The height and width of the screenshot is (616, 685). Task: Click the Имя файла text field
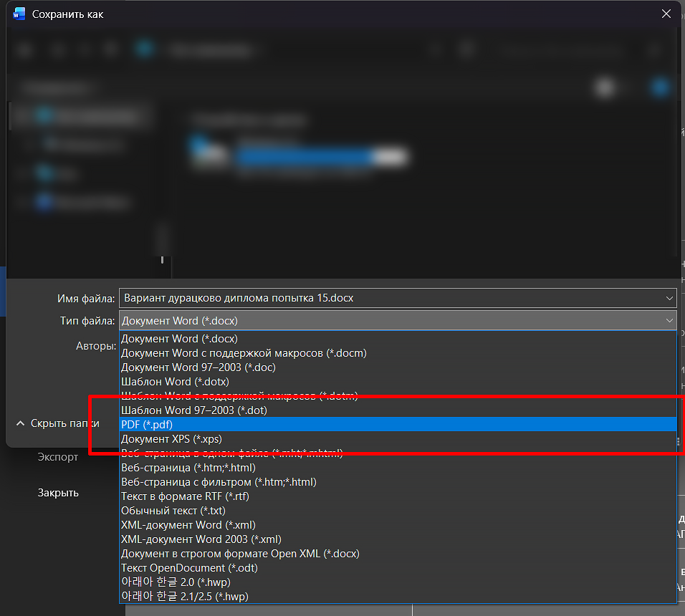coord(387,298)
